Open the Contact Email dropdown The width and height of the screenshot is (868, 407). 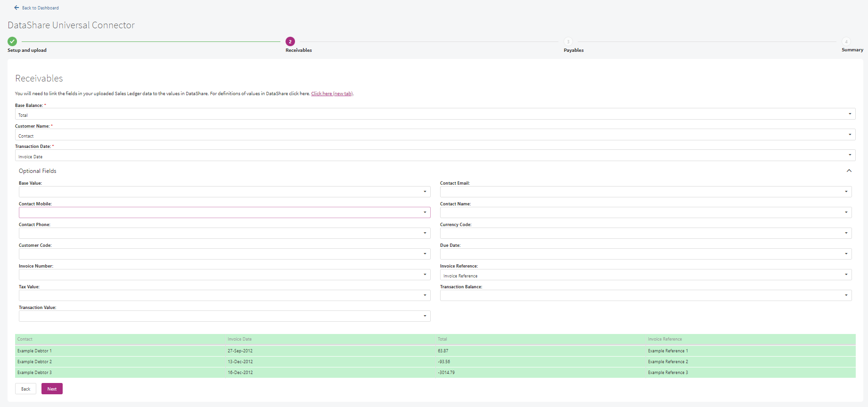646,192
